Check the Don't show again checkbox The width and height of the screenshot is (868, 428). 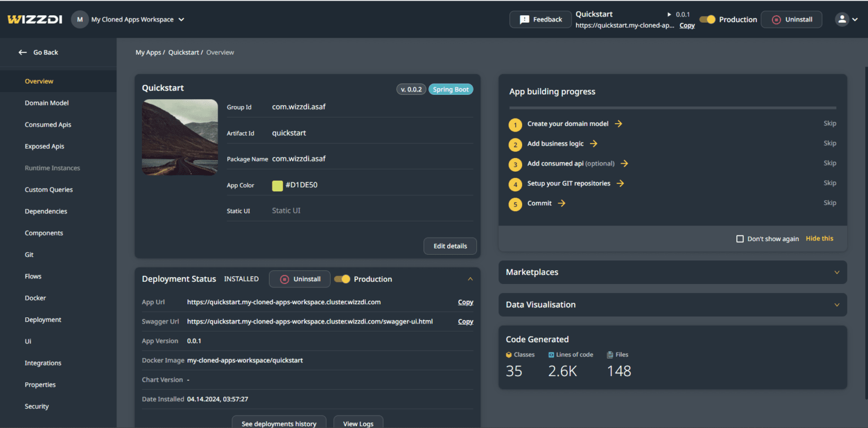(740, 239)
